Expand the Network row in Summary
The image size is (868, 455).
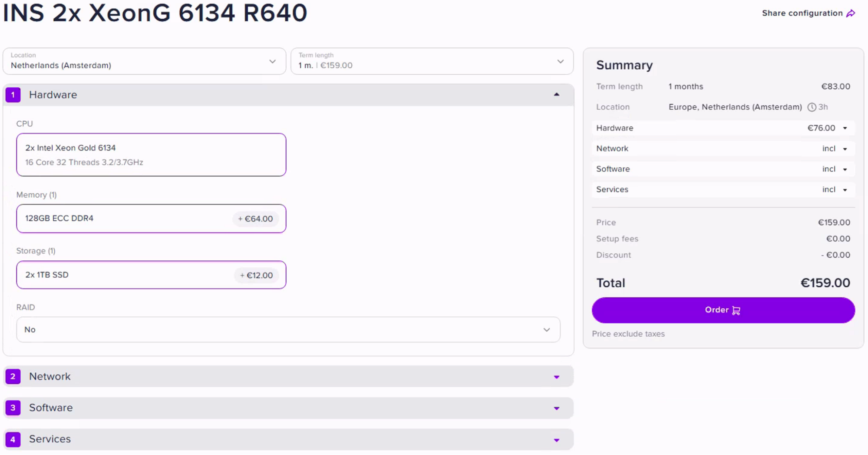(845, 149)
